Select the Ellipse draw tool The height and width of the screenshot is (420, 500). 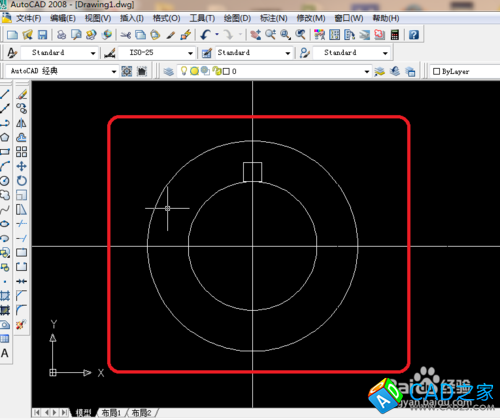tap(5, 224)
